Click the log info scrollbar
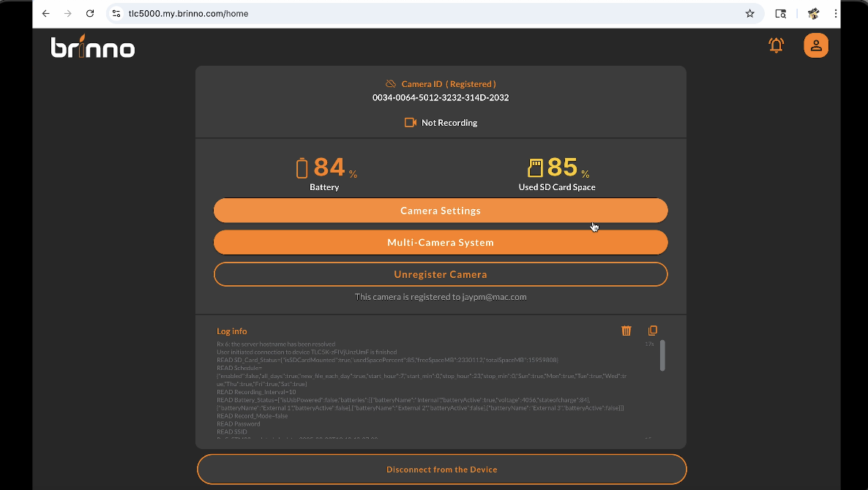 662,355
